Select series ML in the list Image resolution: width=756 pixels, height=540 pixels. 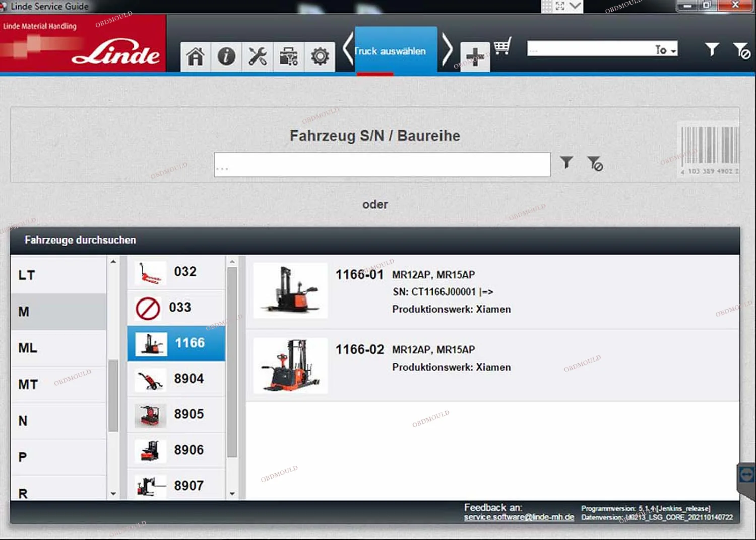tap(58, 348)
